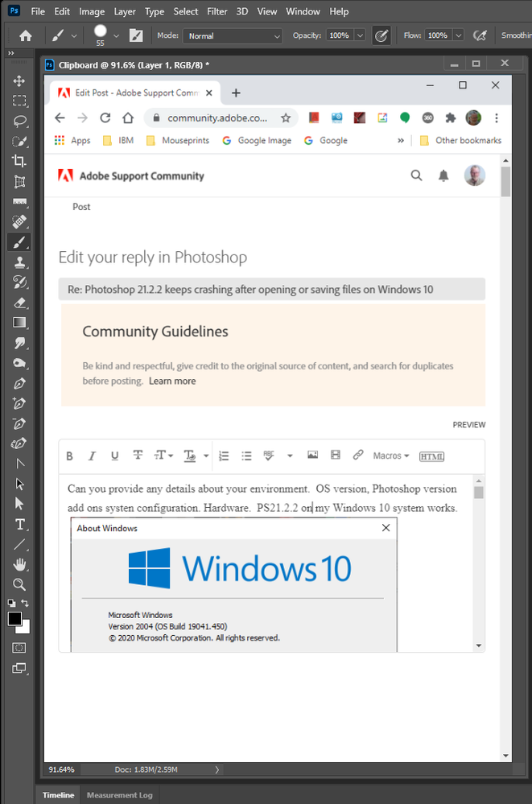Toggle pressure for opacity button
532x804 pixels.
click(x=381, y=35)
